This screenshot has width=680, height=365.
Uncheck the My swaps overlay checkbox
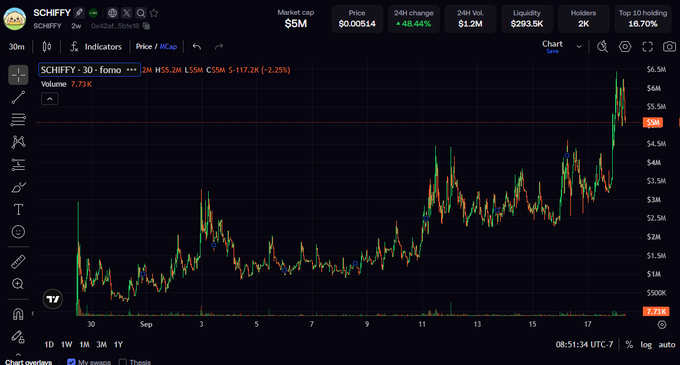coord(71,362)
